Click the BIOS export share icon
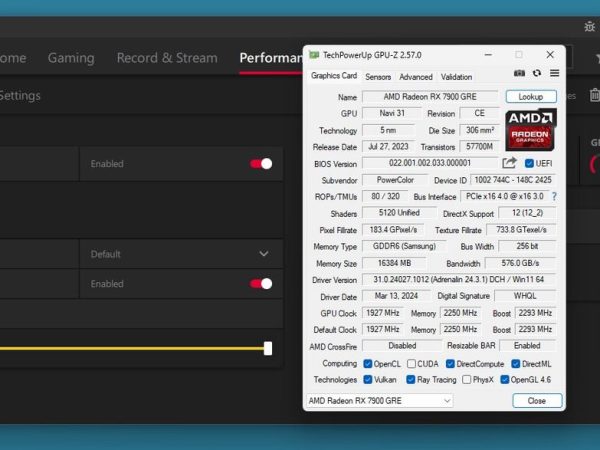Image resolution: width=600 pixels, height=450 pixels. 510,163
